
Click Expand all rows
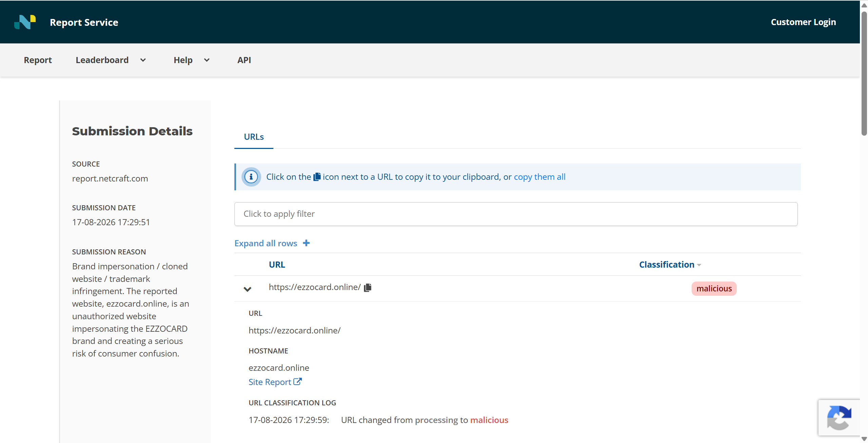click(266, 243)
